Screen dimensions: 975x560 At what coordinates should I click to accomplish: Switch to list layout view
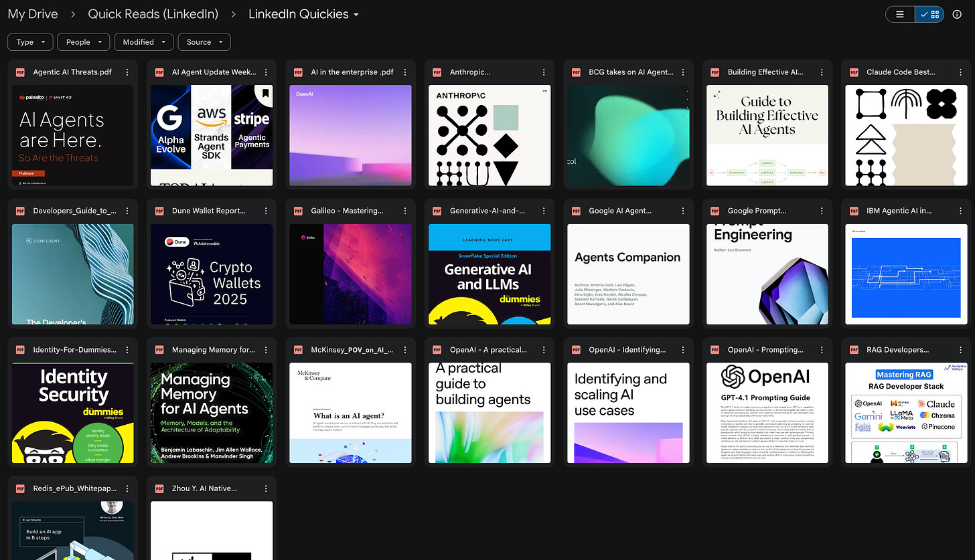click(x=900, y=14)
